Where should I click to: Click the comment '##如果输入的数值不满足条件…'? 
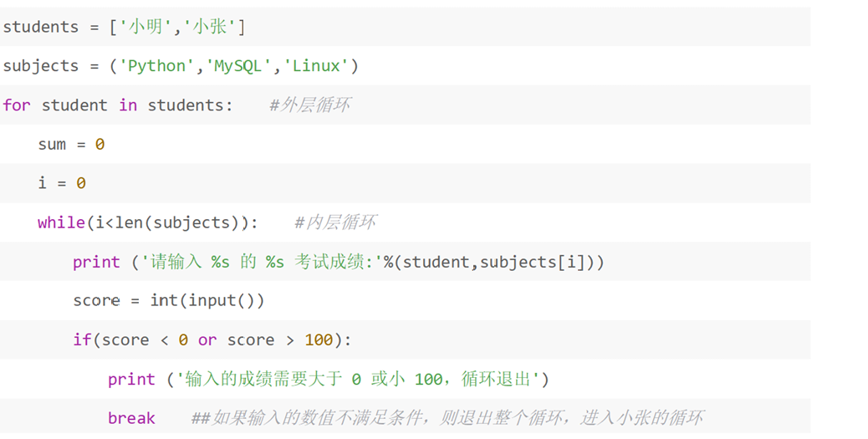tap(448, 418)
